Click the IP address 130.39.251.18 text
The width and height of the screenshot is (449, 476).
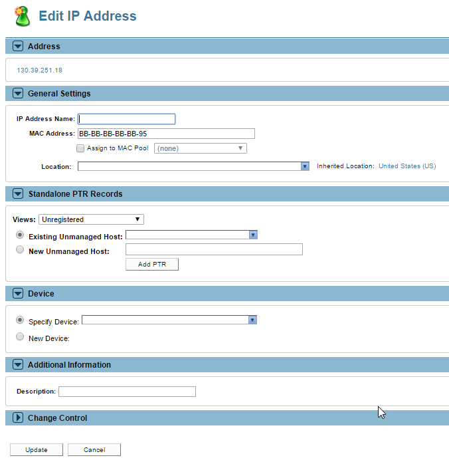tap(39, 70)
